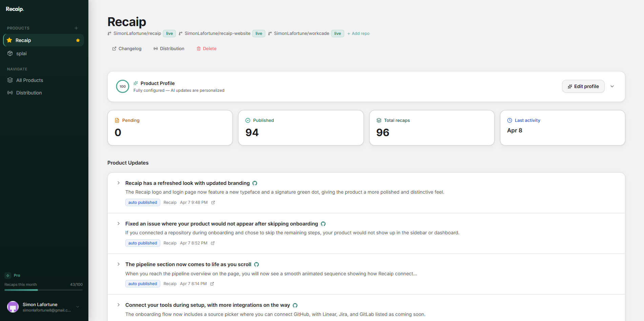
Task: Click the plus icon to add a product
Action: 76,28
